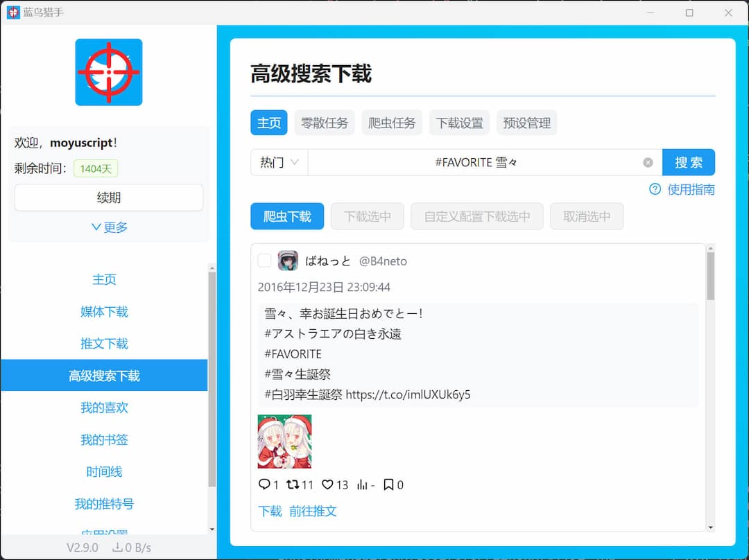Screen dimensions: 749x560
Task: Click the 蓝鸟猎手 app icon in title bar
Action: (12, 12)
